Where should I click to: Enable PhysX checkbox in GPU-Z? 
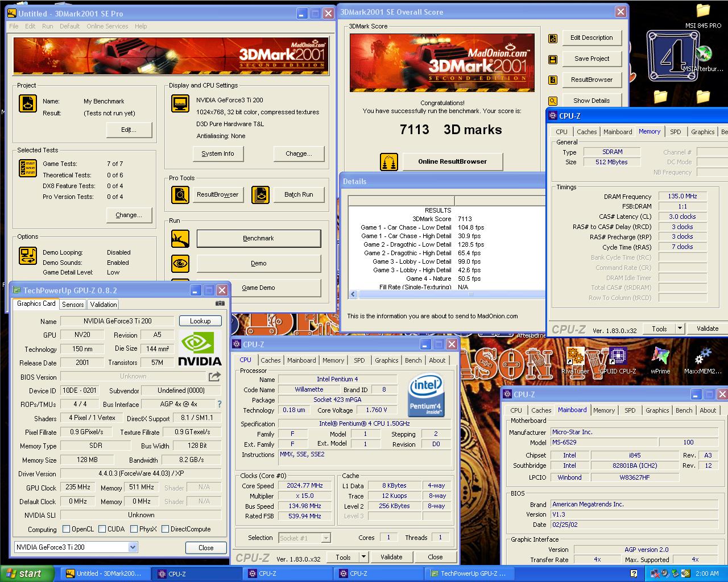click(134, 529)
